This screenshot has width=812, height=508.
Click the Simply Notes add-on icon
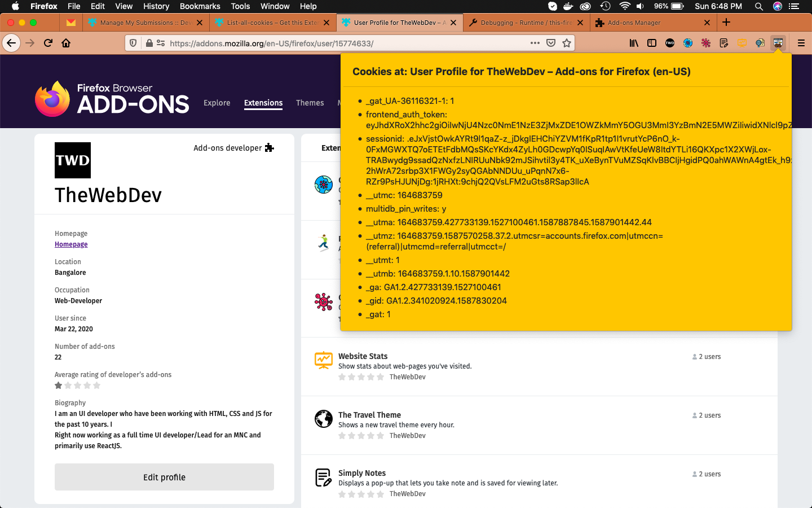click(324, 478)
